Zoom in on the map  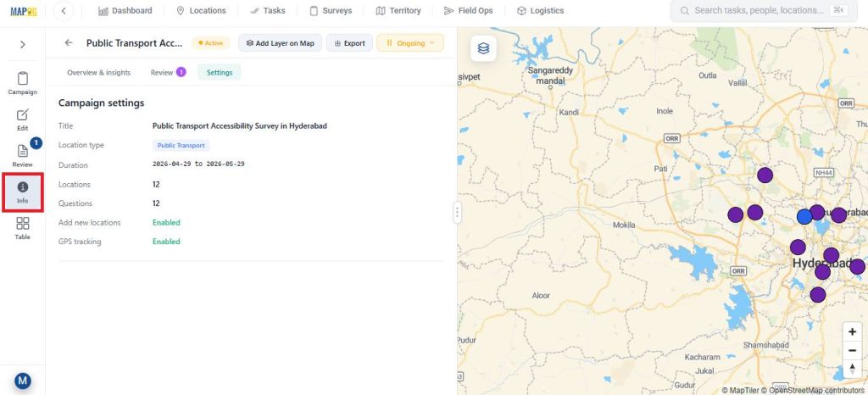pos(852,332)
